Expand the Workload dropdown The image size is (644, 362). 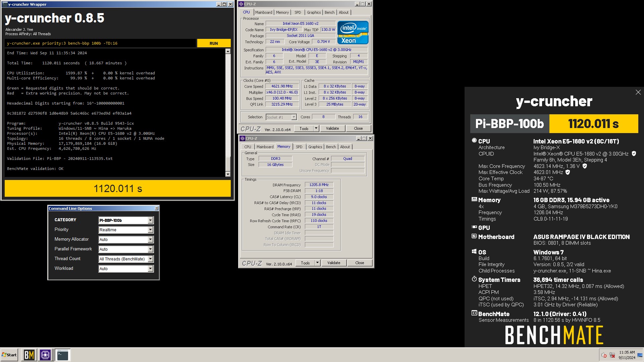pyautogui.click(x=126, y=268)
